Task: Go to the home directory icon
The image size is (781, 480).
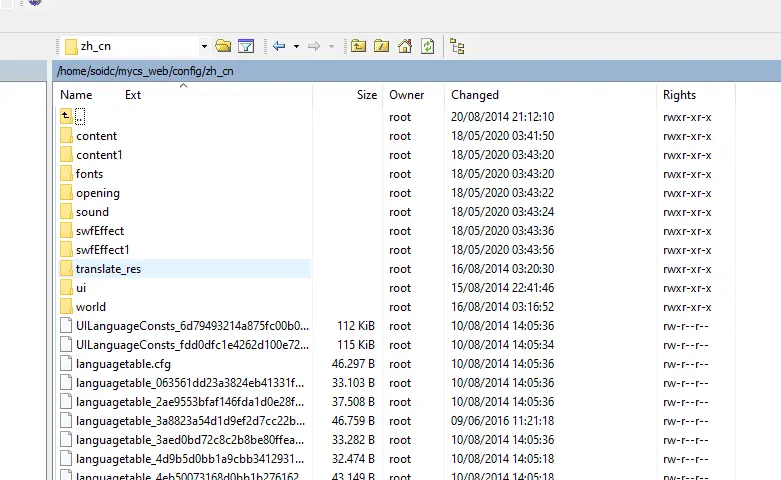Action: pos(404,46)
